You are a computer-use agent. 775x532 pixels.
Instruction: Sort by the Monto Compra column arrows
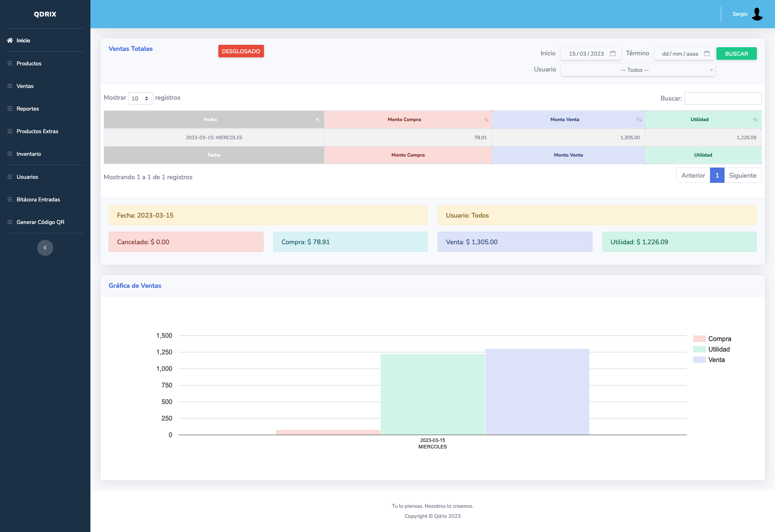pos(486,119)
